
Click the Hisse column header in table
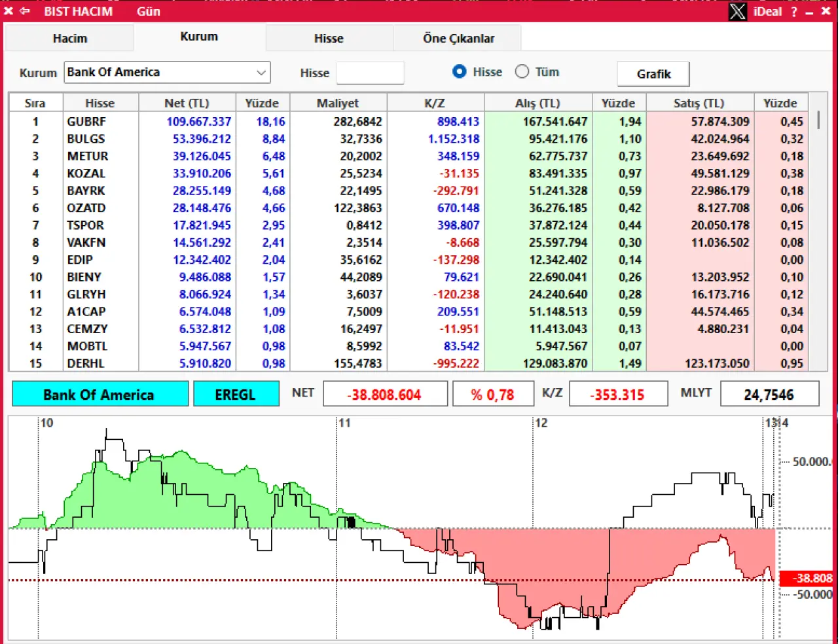click(x=100, y=103)
